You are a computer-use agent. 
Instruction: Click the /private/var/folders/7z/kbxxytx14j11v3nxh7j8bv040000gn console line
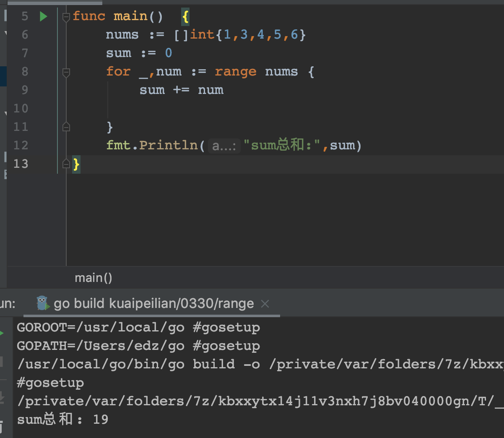(260, 401)
